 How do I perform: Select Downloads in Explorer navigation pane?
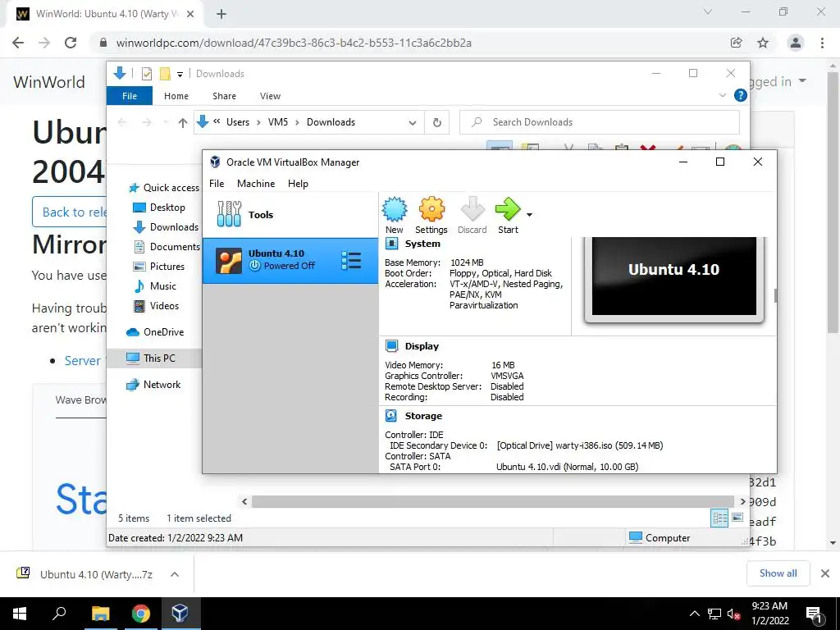[x=166, y=227]
